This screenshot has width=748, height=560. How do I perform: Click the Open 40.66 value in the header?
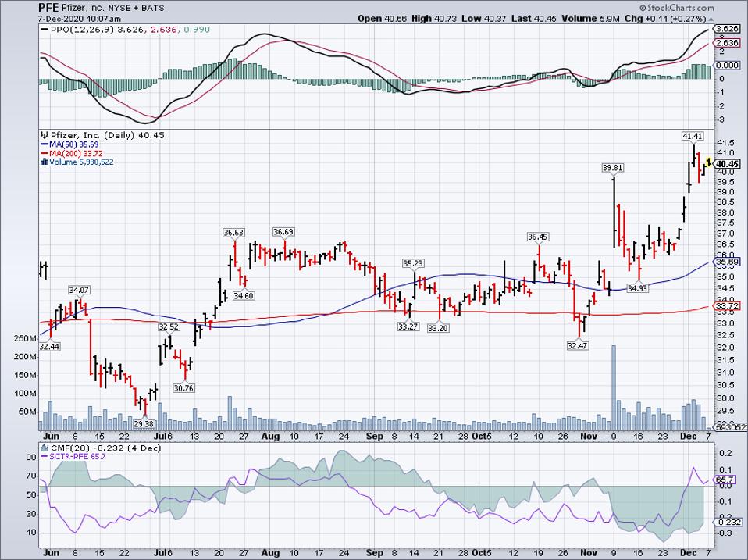[x=383, y=19]
